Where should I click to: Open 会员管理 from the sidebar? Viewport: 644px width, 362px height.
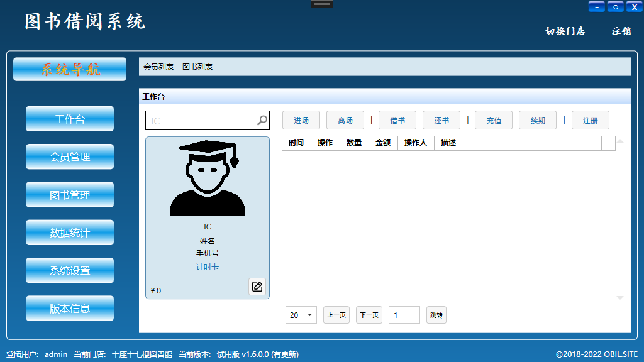[69, 156]
